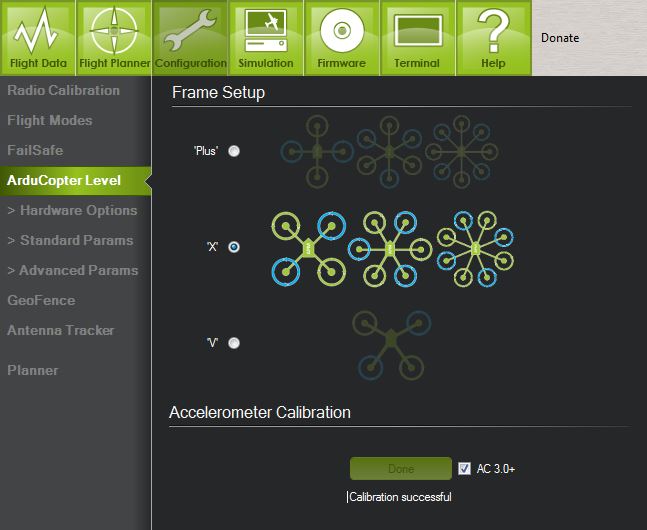Click the Accelerometer Calibration heading
Viewport: 647px width, 530px height.
pos(260,412)
